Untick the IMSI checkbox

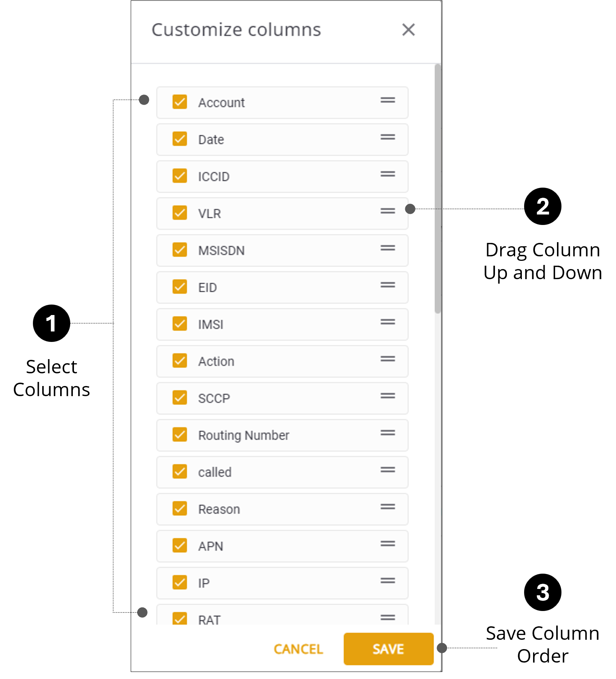(x=180, y=324)
